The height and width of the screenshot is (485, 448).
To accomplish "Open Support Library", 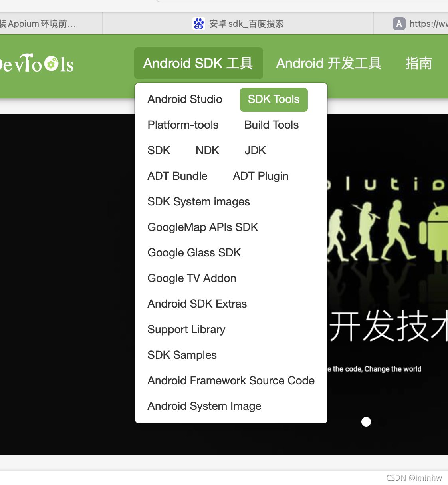I will pos(186,330).
